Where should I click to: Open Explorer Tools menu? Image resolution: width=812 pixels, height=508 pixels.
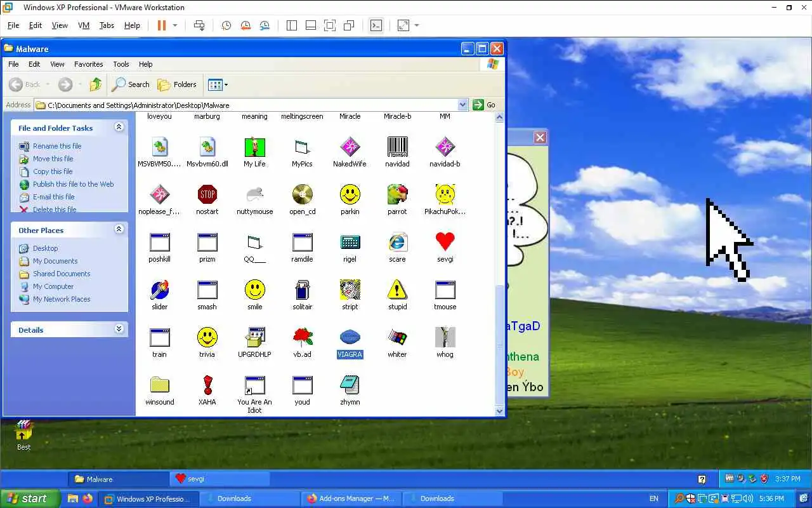[x=121, y=64]
